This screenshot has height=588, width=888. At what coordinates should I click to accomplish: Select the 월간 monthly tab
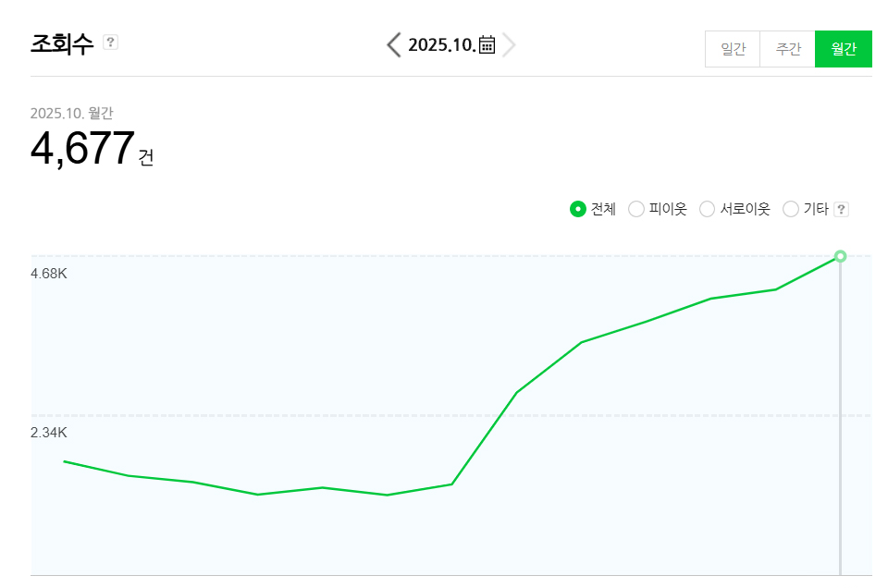click(x=844, y=49)
